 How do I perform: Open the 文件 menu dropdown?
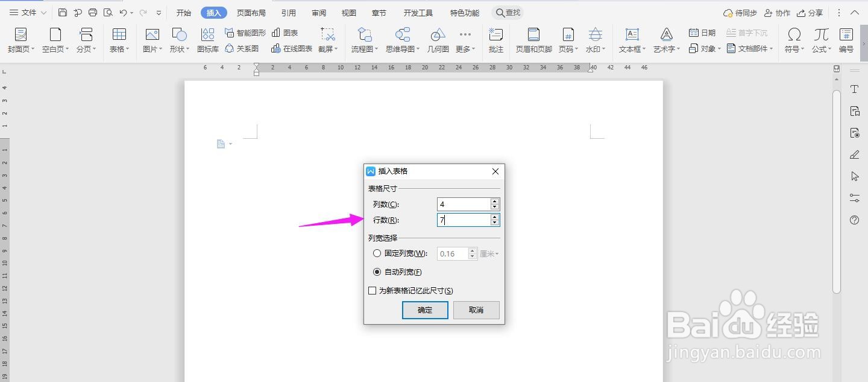pyautogui.click(x=28, y=13)
